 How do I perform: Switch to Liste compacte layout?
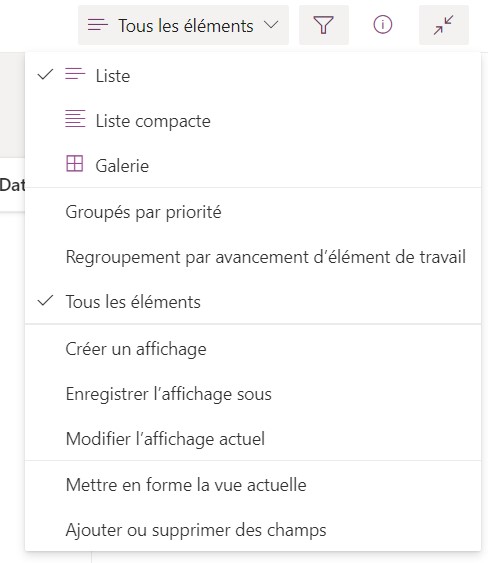[253, 121]
